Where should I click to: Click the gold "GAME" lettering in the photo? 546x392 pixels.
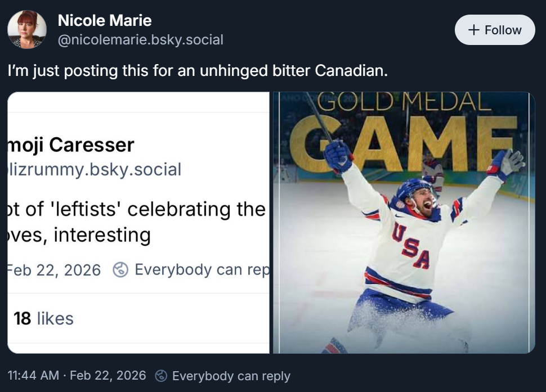pyautogui.click(x=403, y=143)
